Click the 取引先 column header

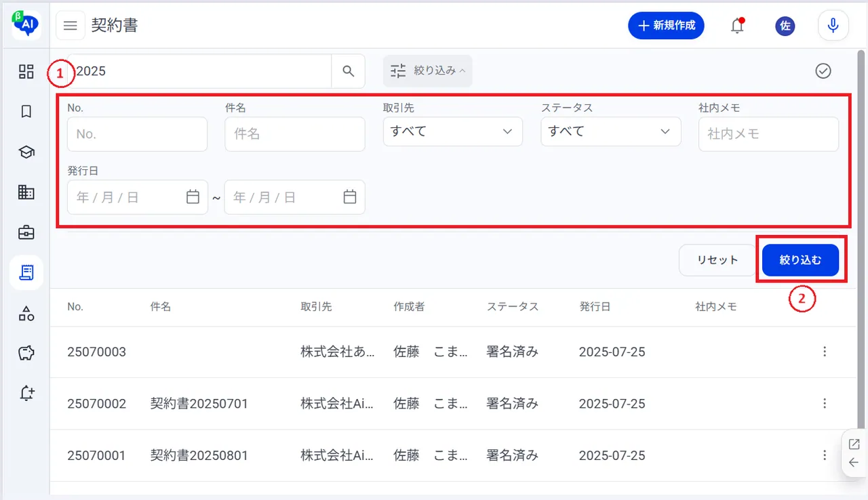point(317,307)
